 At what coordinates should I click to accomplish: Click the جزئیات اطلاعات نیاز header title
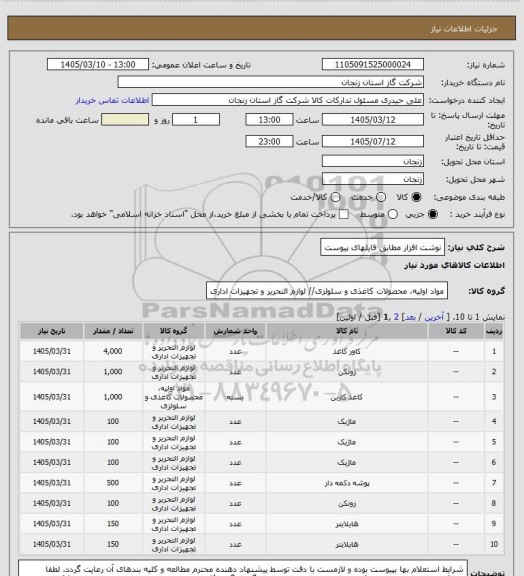point(464,29)
